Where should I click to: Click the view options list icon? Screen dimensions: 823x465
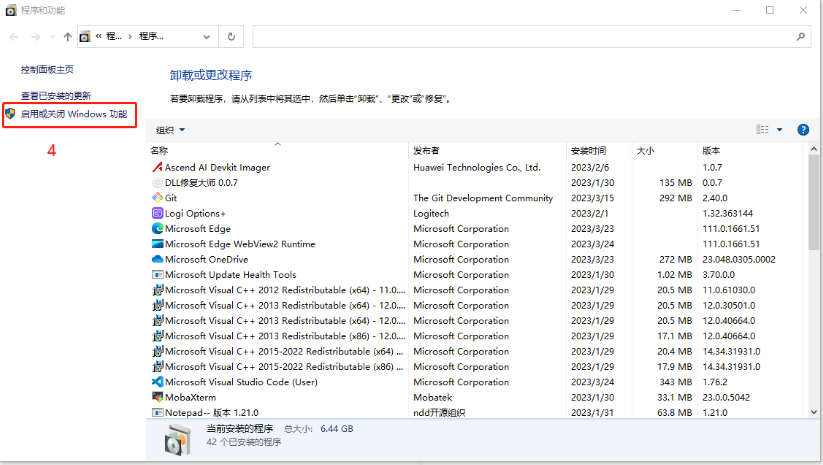pos(762,130)
